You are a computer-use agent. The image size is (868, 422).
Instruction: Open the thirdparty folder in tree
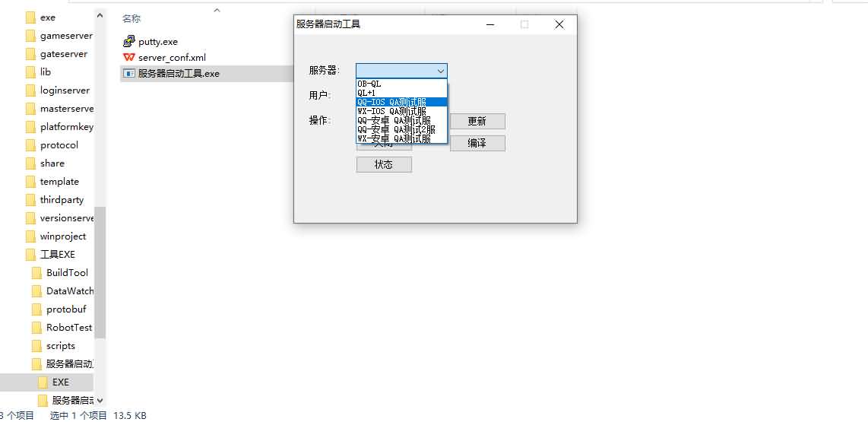62,199
